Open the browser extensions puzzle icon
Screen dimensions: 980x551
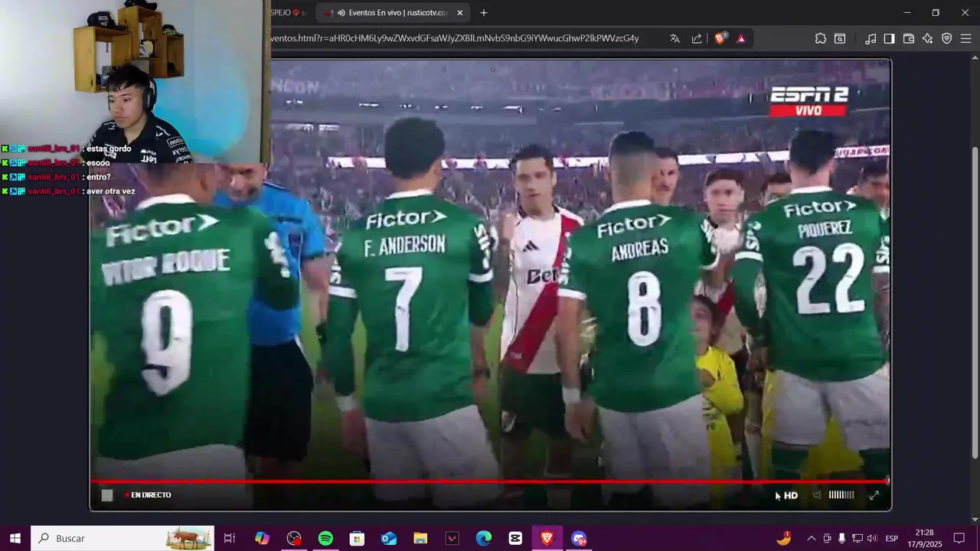821,38
